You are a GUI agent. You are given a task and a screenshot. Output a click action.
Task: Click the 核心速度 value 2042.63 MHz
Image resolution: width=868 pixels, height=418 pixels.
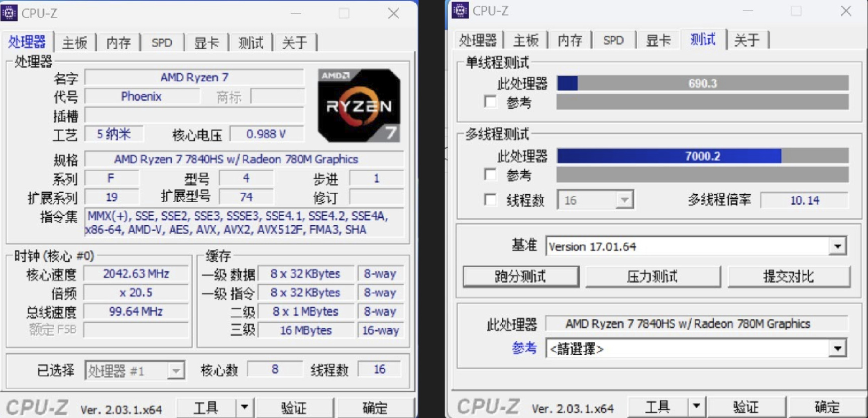click(136, 274)
